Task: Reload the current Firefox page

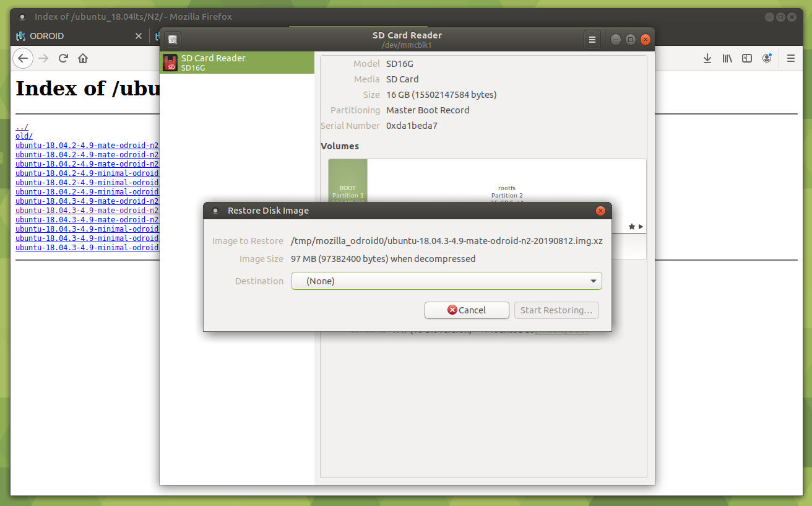Action: [63, 58]
